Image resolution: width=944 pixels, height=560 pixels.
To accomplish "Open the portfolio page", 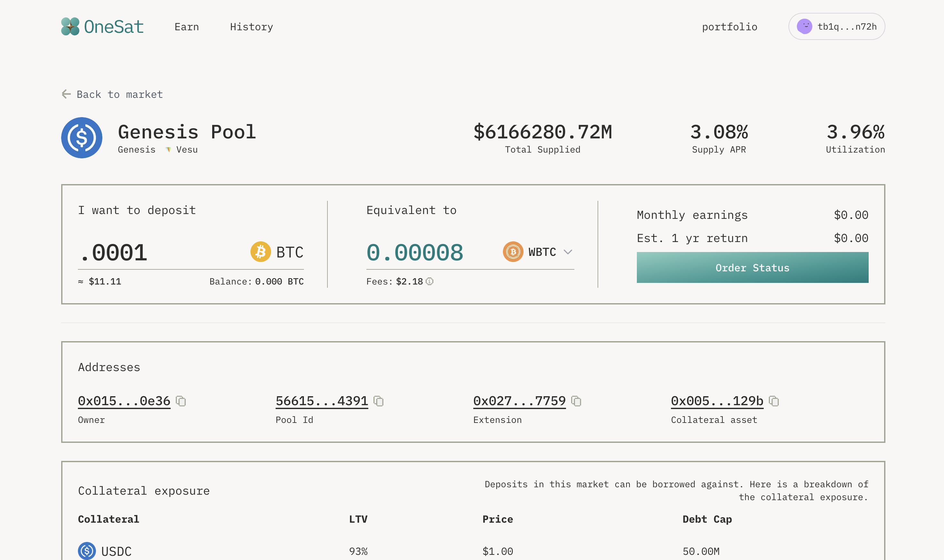I will point(729,27).
